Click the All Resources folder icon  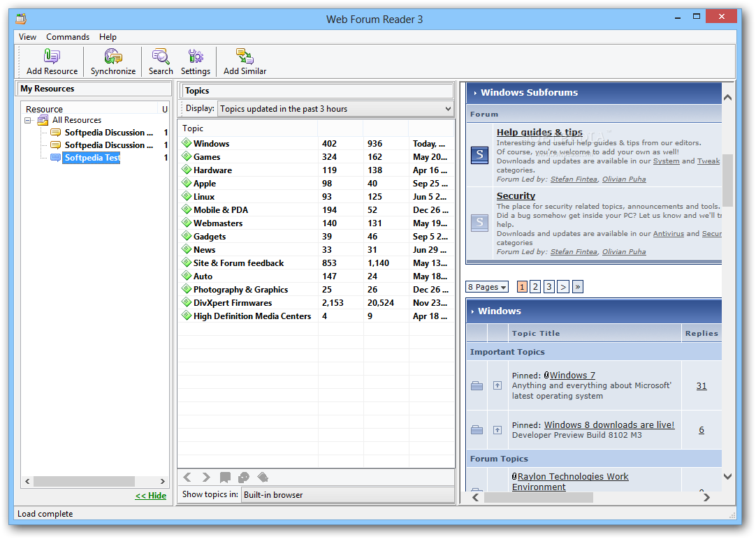[43, 120]
